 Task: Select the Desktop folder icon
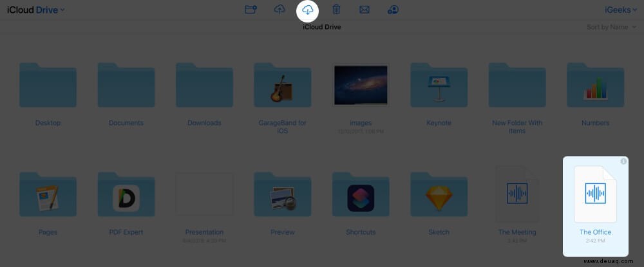48,85
